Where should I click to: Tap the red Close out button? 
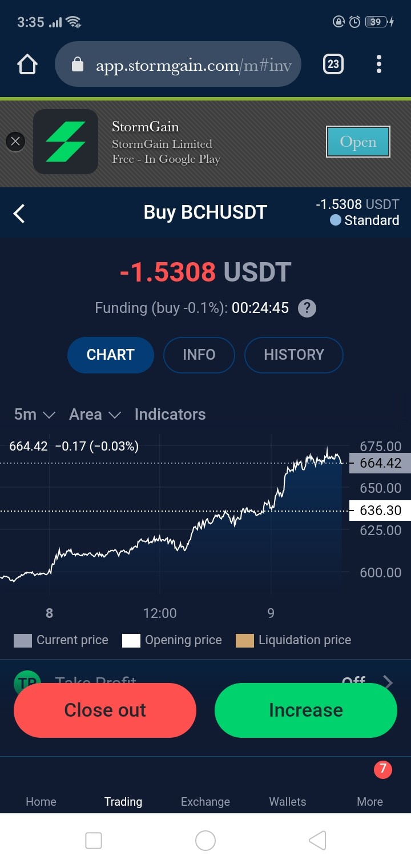pos(105,710)
